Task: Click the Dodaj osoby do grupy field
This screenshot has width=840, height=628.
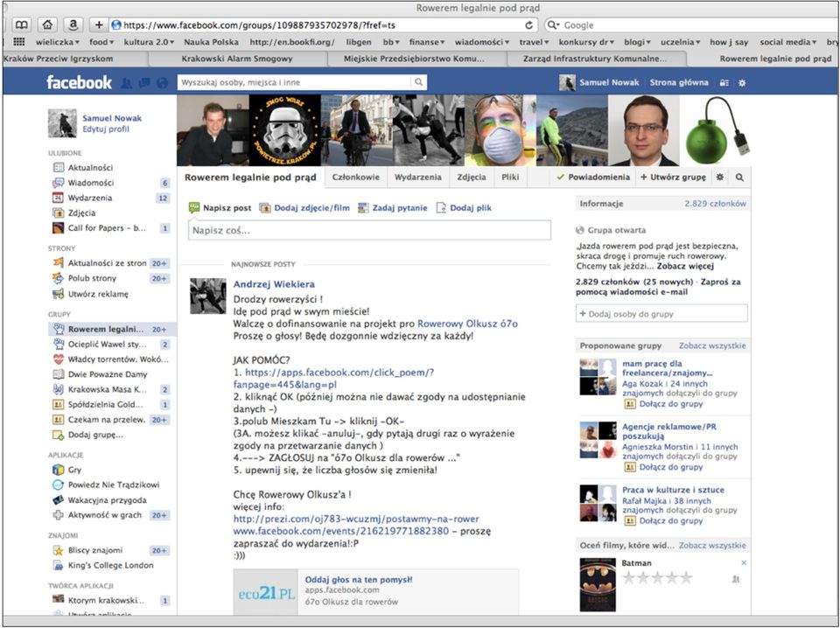Action: click(661, 314)
